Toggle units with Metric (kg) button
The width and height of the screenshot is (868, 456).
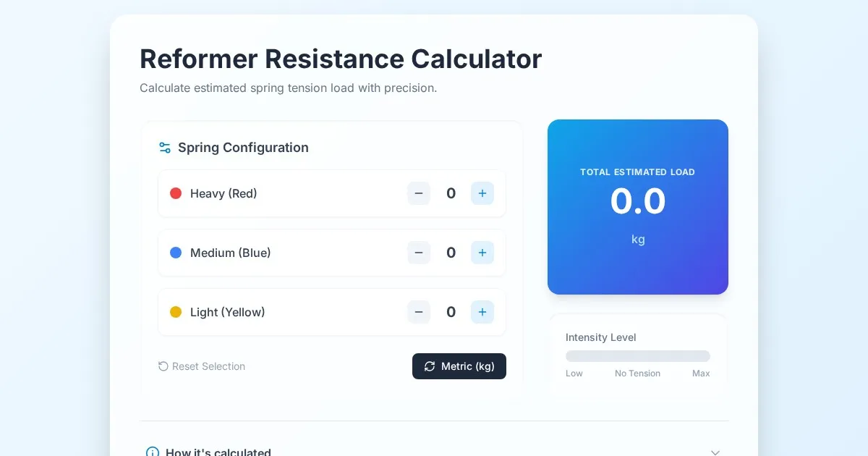459,366
